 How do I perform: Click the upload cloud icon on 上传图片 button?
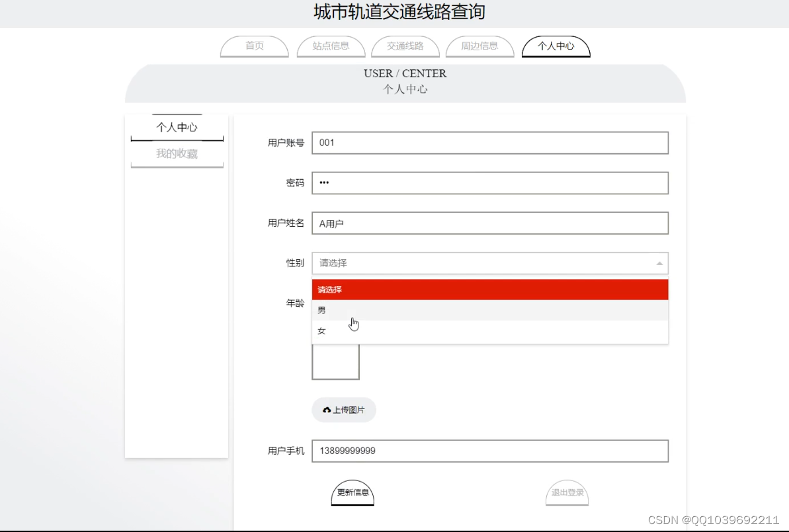pos(327,410)
